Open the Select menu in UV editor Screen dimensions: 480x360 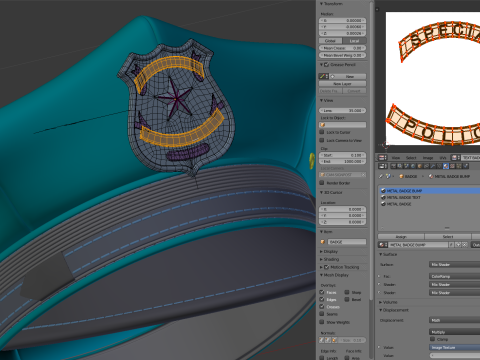point(411,158)
